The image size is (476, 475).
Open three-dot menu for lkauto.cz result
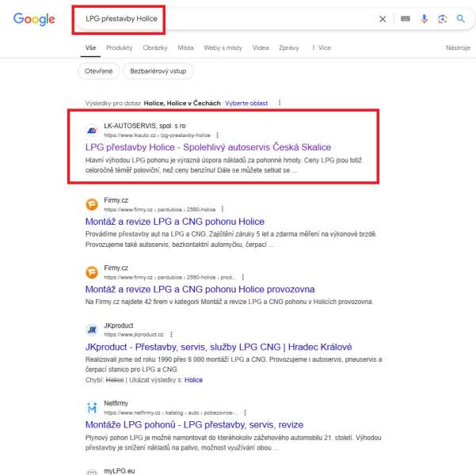click(217, 135)
